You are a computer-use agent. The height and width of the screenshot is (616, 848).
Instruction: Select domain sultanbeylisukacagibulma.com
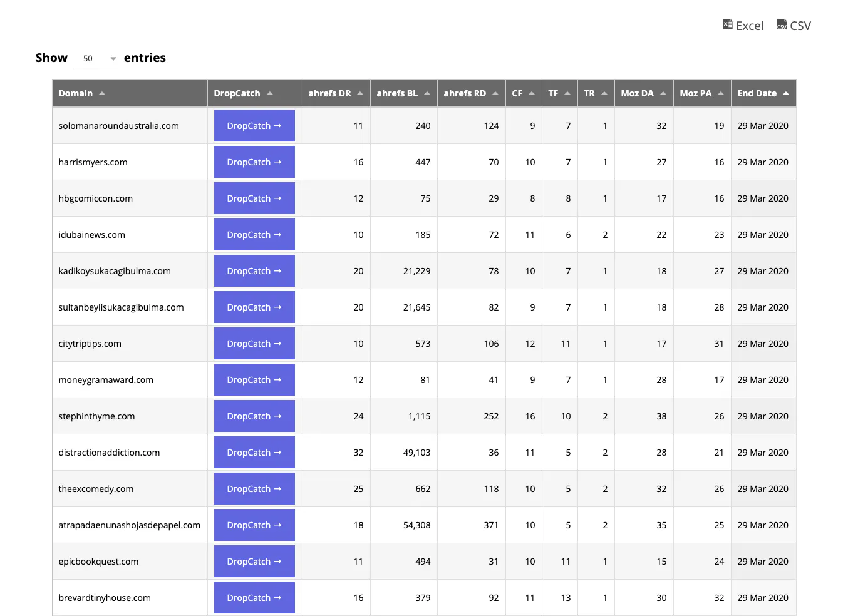(x=122, y=307)
